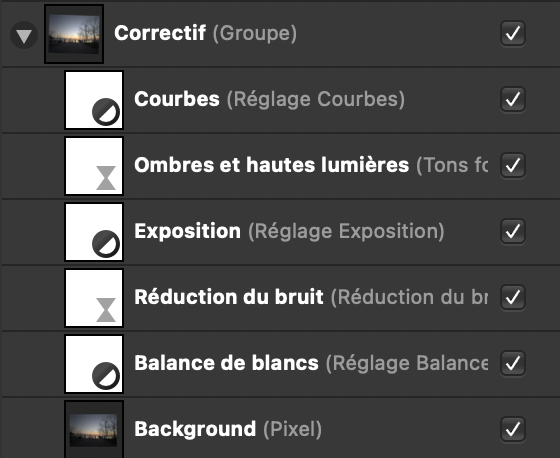Uncheck visibility of the Courbes layer
Image resolution: width=560 pixels, height=458 pixels.
(x=512, y=99)
